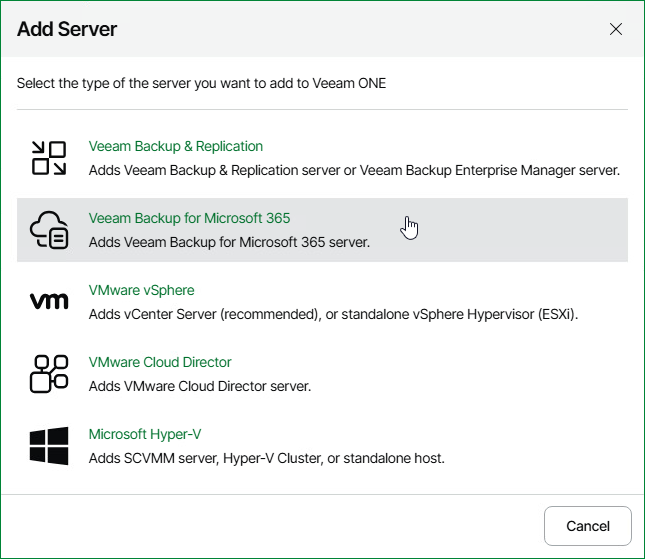Click the Veeam Backup & Replication icon

pyautogui.click(x=49, y=158)
